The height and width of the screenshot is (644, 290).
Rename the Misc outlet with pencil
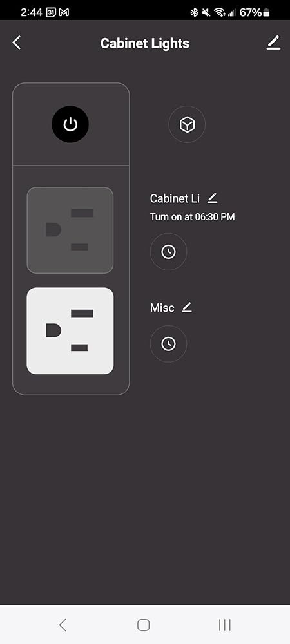click(x=187, y=307)
